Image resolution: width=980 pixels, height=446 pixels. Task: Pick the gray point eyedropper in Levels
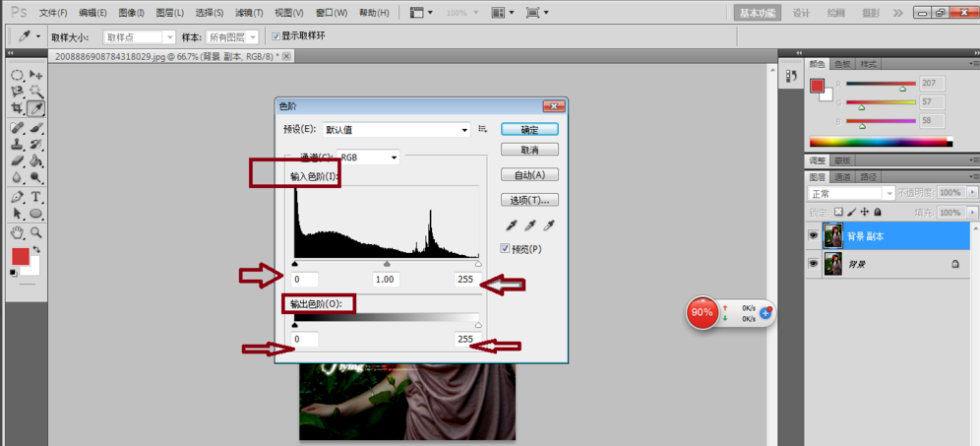[x=530, y=225]
